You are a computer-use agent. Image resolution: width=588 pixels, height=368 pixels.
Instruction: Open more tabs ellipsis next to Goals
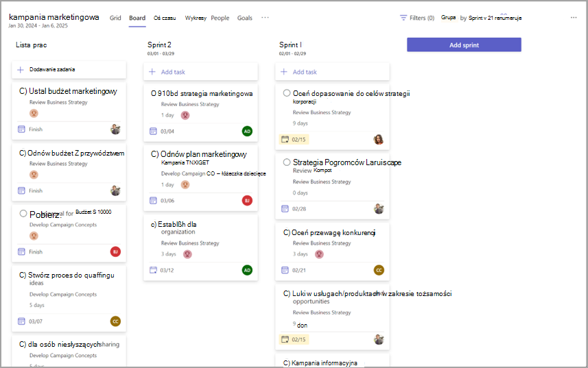(x=265, y=18)
